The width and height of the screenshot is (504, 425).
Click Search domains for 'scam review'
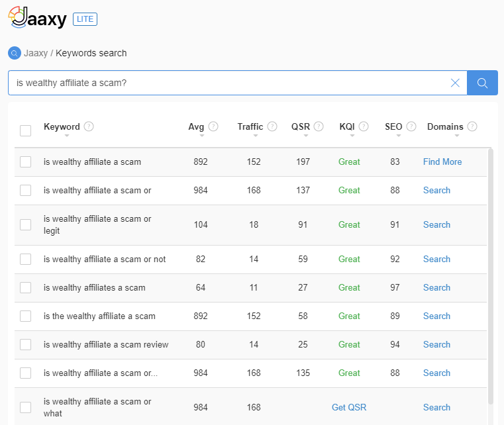click(x=436, y=344)
